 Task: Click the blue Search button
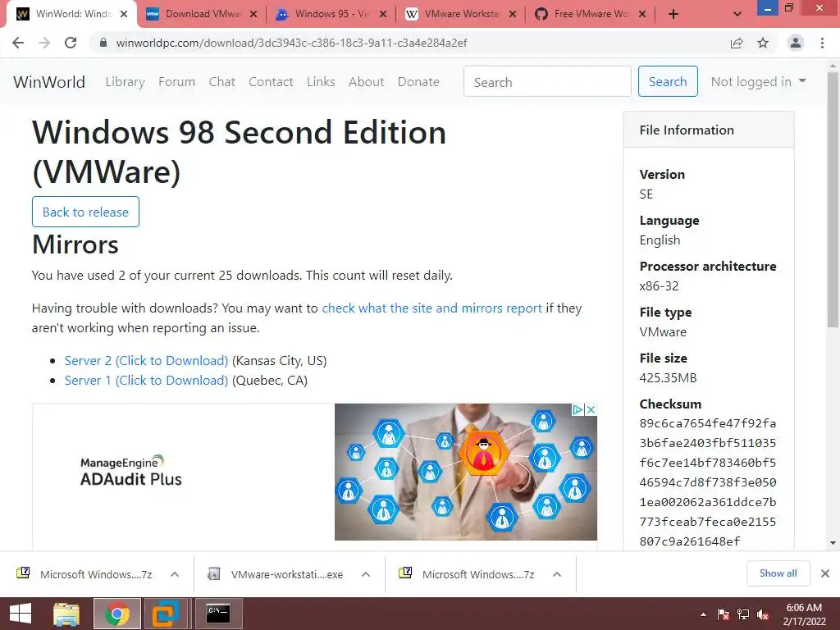click(668, 81)
